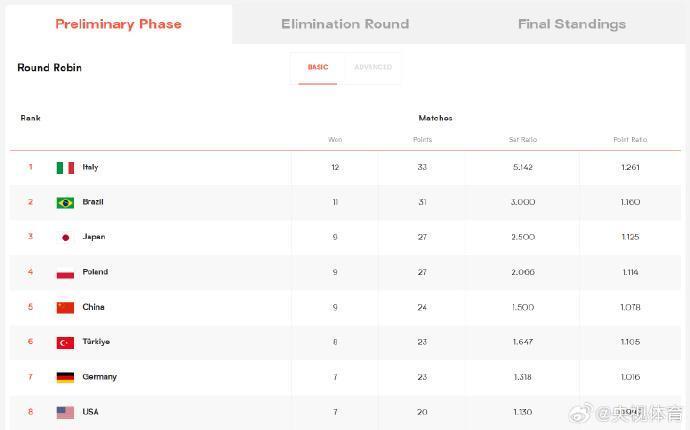Switch to the ADVANCED stats view

pyautogui.click(x=373, y=68)
